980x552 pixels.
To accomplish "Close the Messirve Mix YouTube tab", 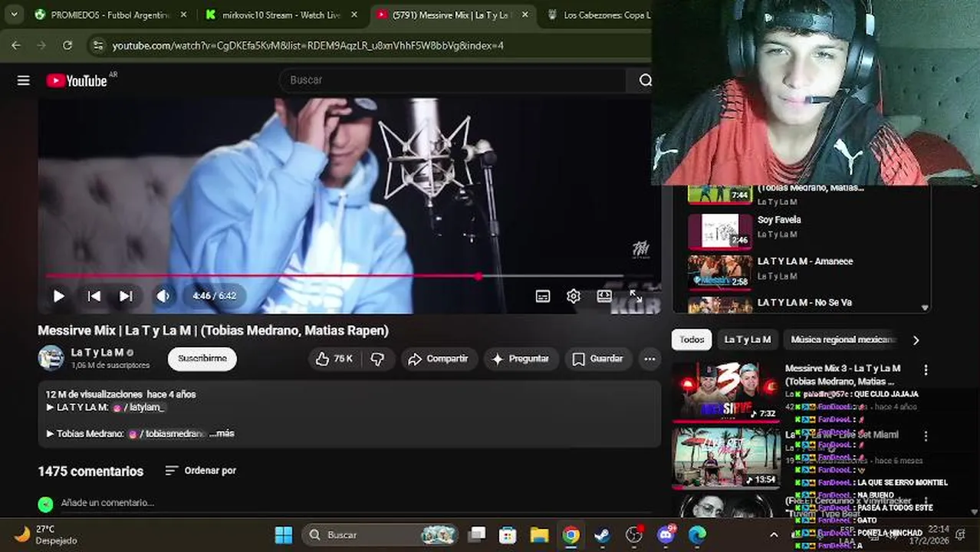I will 525,15.
